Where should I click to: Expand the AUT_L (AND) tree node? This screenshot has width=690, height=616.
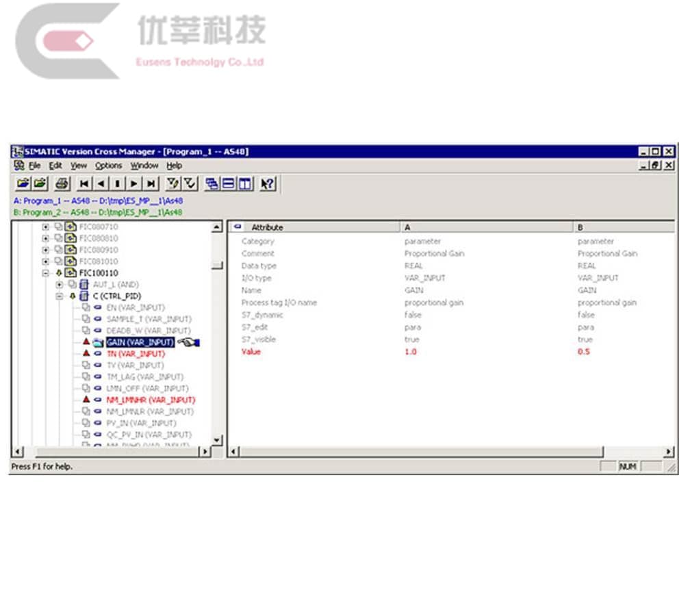pos(60,284)
